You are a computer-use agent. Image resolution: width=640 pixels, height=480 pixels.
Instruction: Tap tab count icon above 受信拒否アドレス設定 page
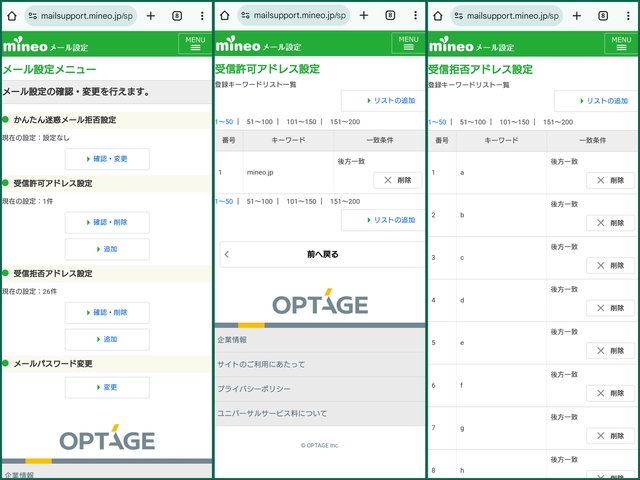[x=603, y=16]
